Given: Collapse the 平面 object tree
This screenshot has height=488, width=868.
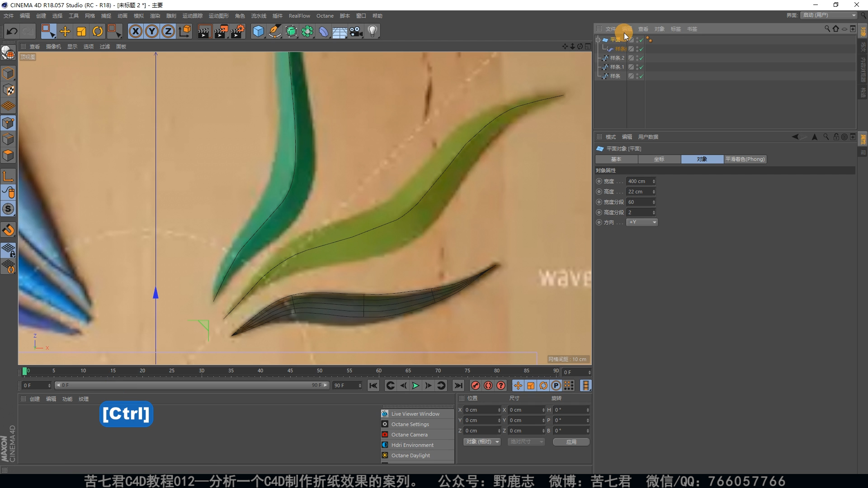Looking at the screenshot, I should (x=598, y=40).
